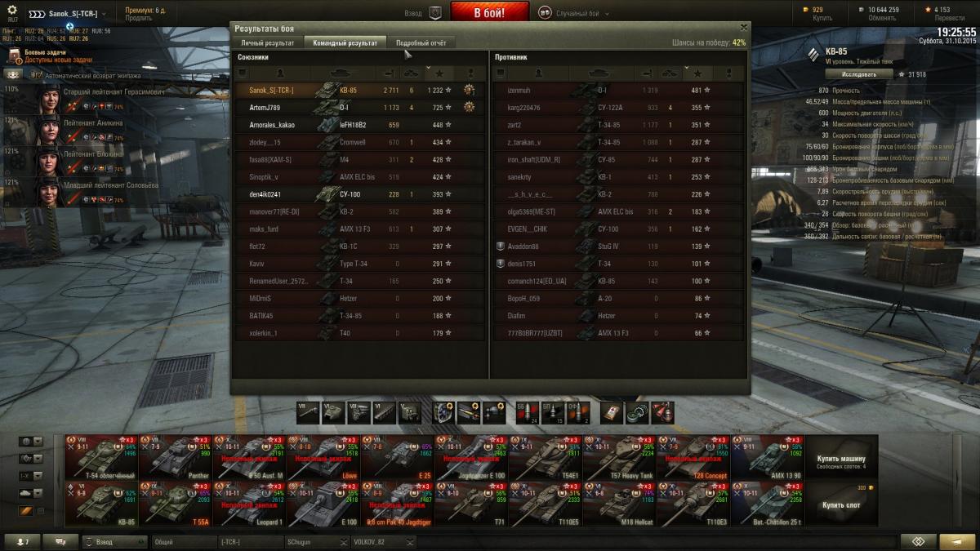Select ally player Amorales_kakao row
Viewport: 980px width, 551px height.
pyautogui.click(x=359, y=125)
